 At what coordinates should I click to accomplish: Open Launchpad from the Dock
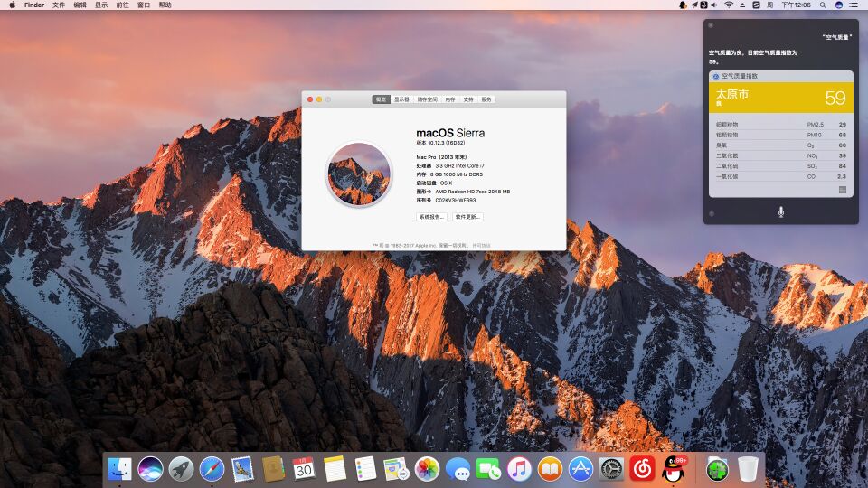point(181,468)
